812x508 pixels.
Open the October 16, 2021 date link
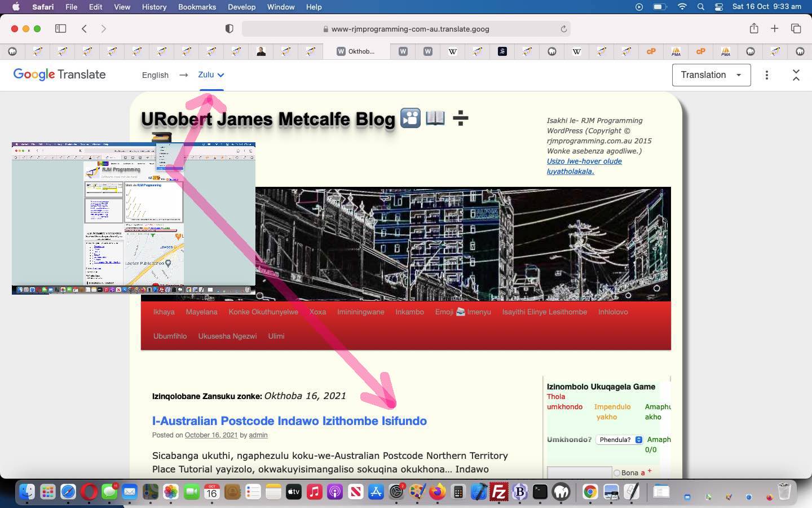click(211, 435)
